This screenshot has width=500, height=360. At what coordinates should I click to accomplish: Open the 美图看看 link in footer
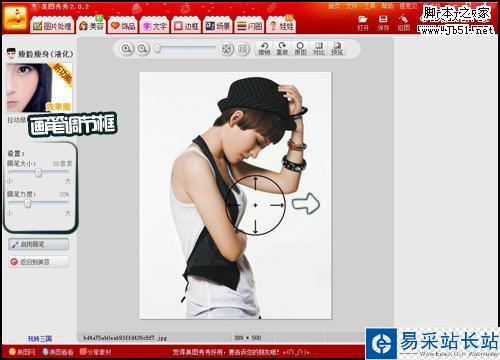coord(58,352)
